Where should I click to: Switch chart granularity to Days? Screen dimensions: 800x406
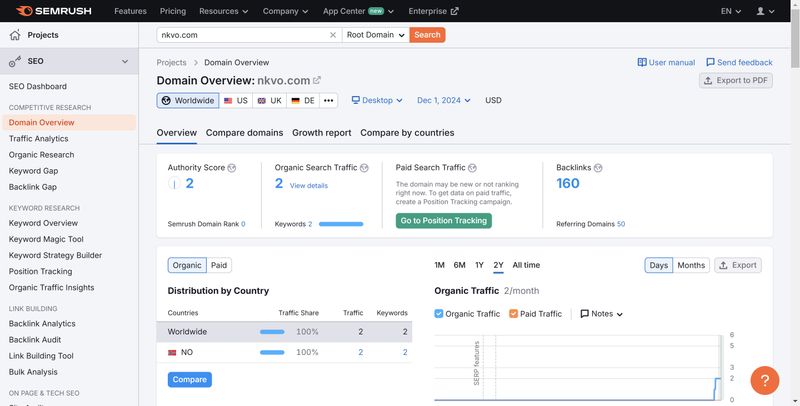[659, 265]
